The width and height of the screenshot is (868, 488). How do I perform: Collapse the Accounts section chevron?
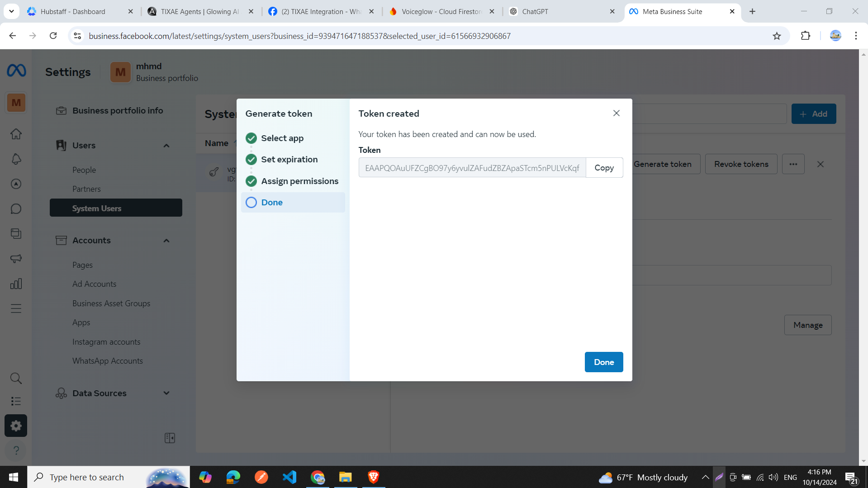pyautogui.click(x=166, y=240)
